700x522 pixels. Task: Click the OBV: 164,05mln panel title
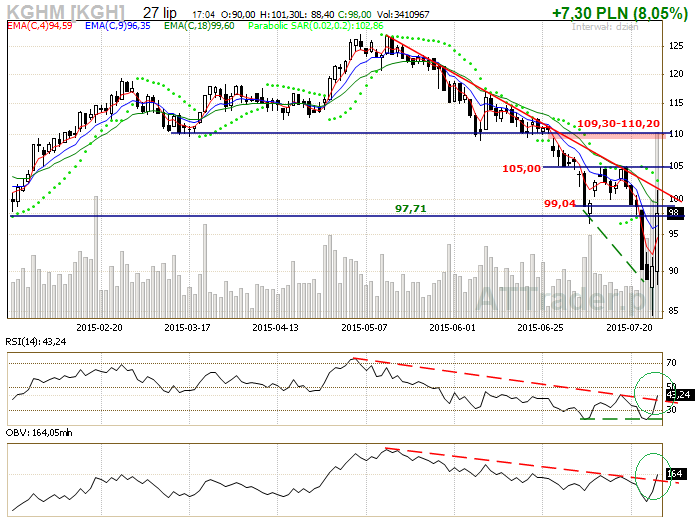tap(39, 433)
